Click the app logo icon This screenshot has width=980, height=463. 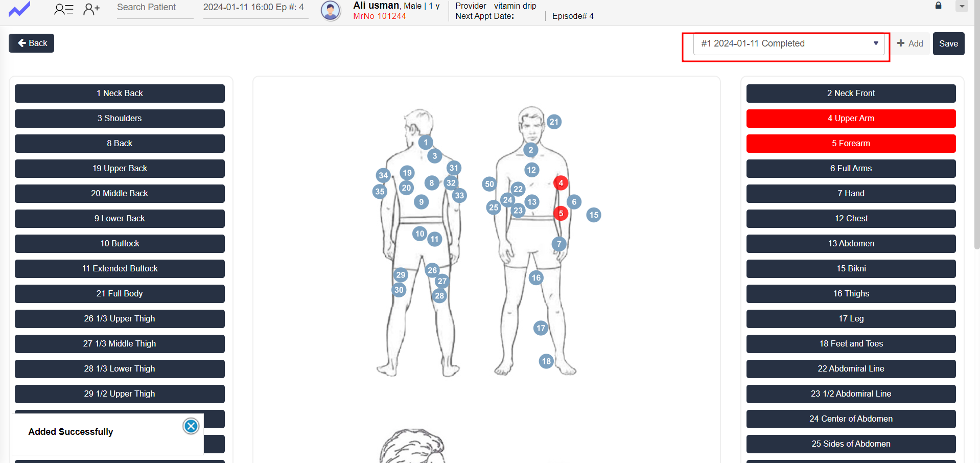19,9
